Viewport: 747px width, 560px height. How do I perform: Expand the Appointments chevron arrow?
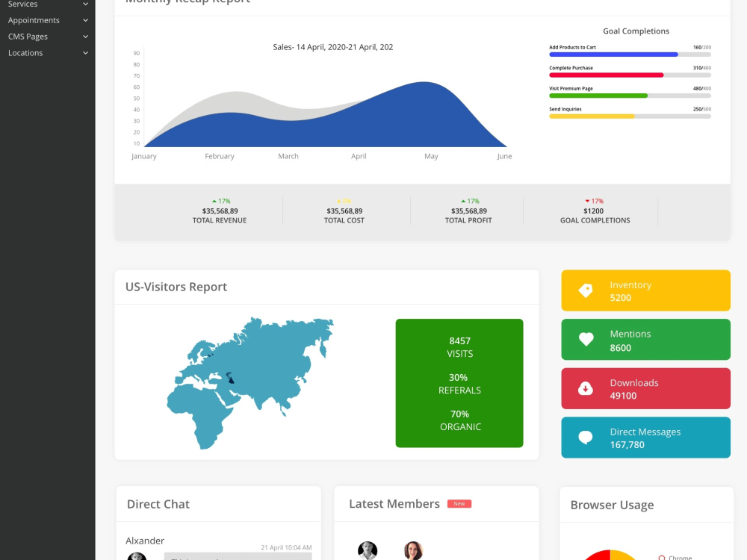pyautogui.click(x=85, y=20)
